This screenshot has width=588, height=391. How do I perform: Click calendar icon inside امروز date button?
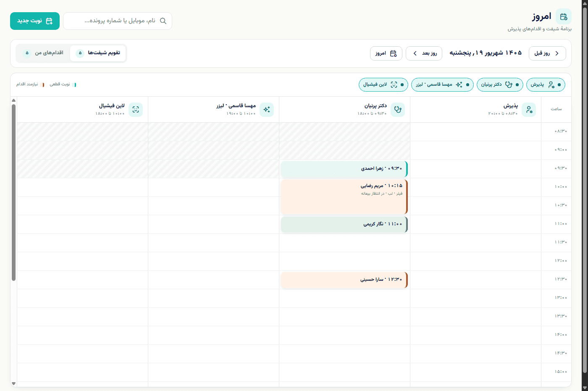click(394, 53)
